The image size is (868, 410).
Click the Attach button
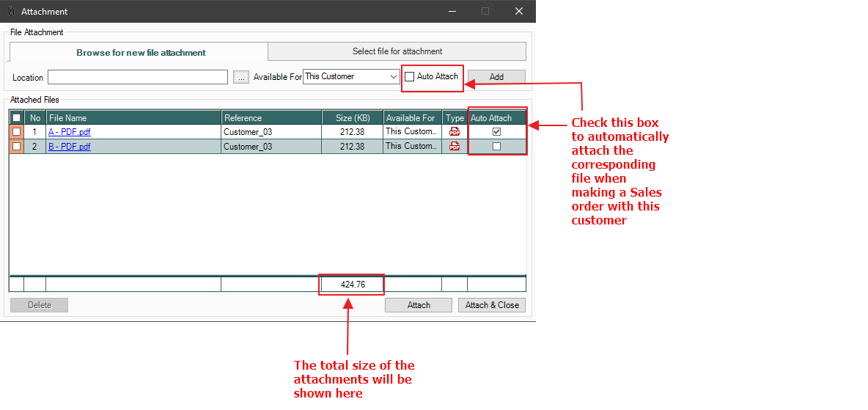tap(419, 305)
